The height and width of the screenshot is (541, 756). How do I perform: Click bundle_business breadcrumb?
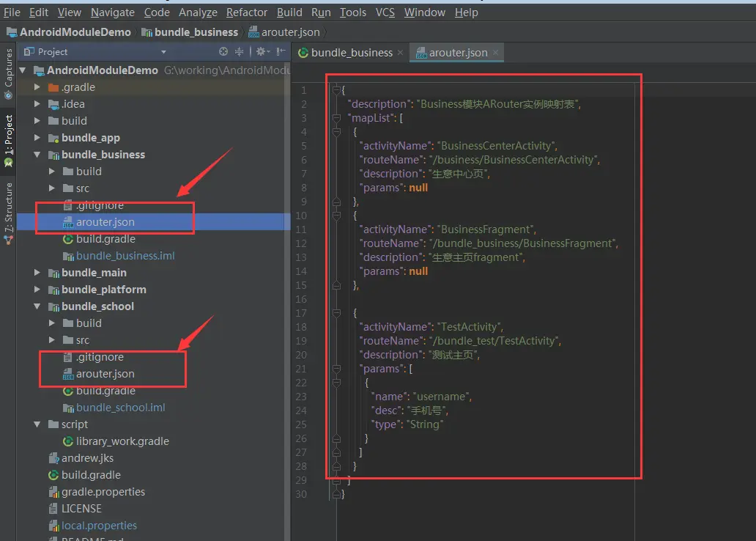pos(190,32)
